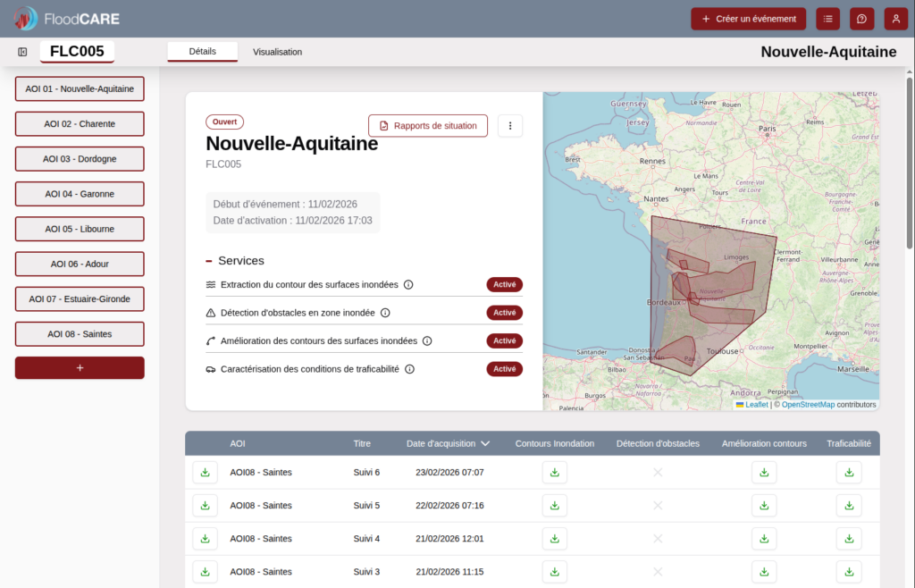Select AOI 03 - Dordogne in sidebar
This screenshot has width=915, height=588.
tap(80, 159)
